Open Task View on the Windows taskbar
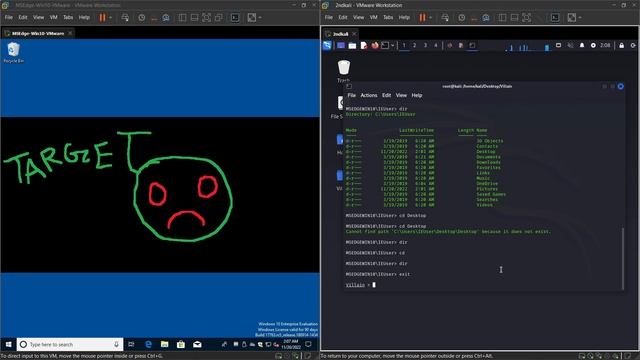The image size is (640, 360). (131, 344)
